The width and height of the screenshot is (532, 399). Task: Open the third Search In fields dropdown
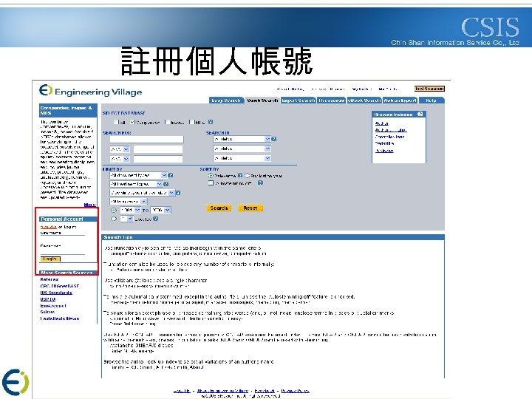click(x=242, y=158)
